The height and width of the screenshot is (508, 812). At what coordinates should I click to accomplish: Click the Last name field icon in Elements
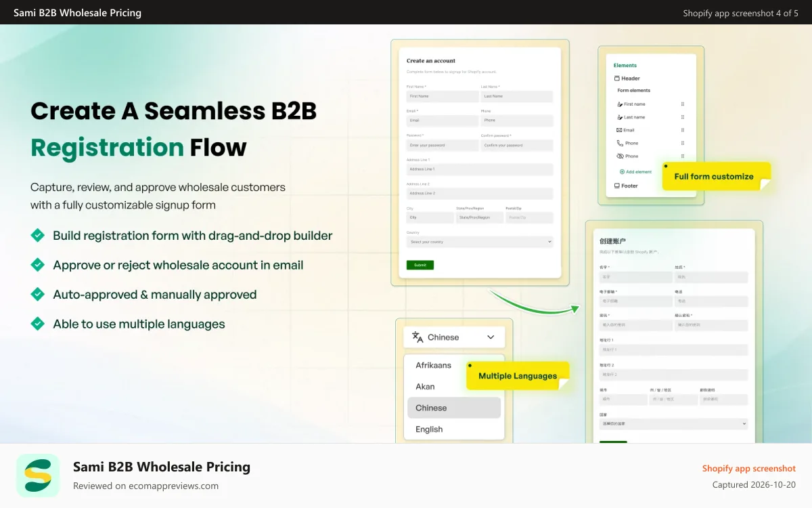coord(620,117)
